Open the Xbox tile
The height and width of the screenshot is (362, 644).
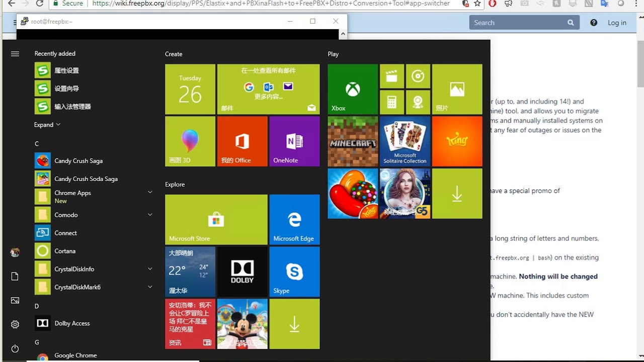click(x=353, y=89)
